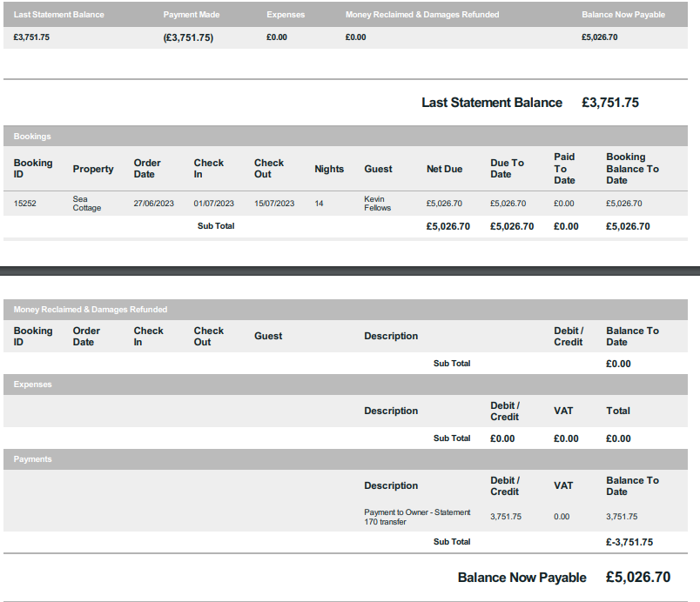700x602 pixels.
Task: Click the Due To Date column header
Action: pyautogui.click(x=507, y=169)
